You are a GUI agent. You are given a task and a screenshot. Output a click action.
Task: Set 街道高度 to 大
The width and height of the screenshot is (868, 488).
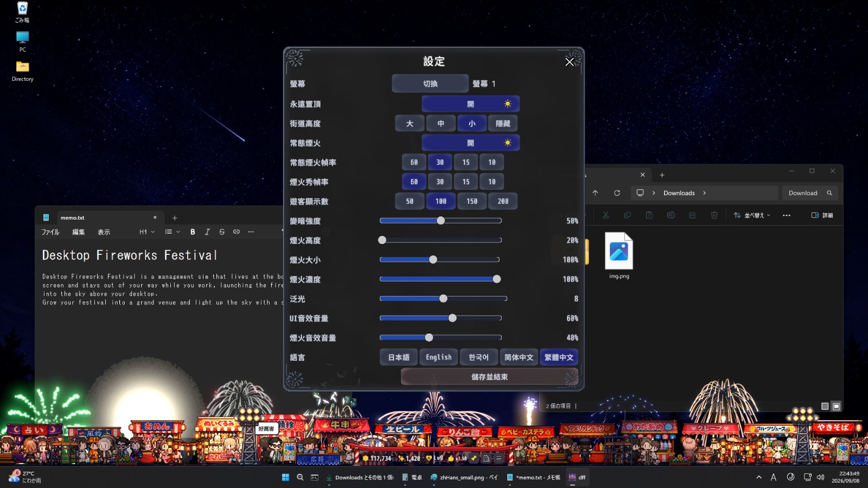pos(410,124)
